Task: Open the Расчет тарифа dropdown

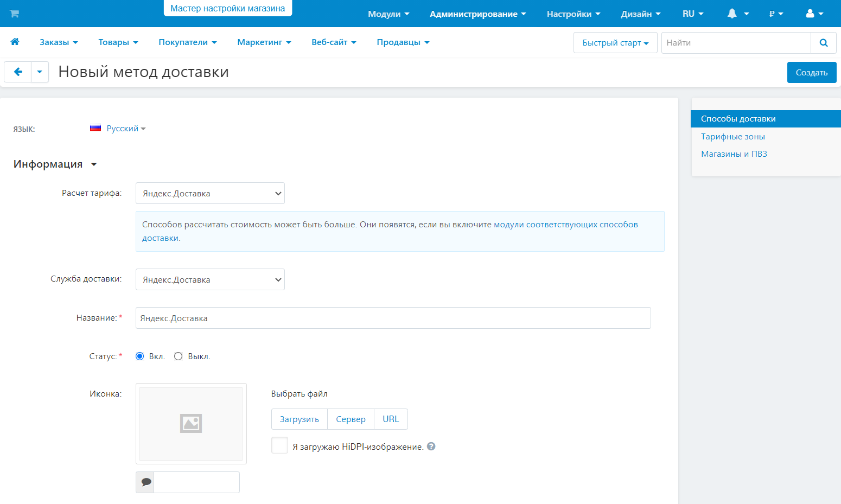Action: tap(210, 193)
